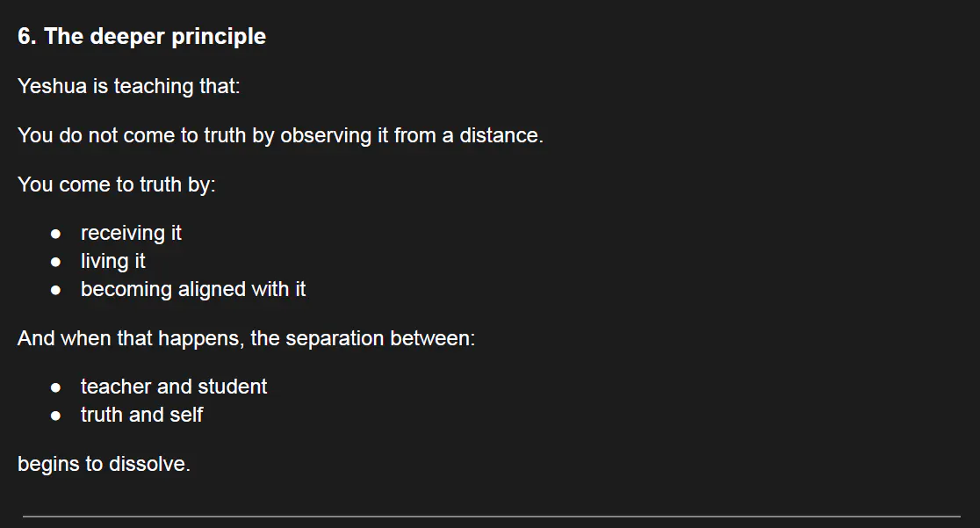Click the bullet dot before "receiving it"
This screenshot has width=980, height=528.
(x=56, y=234)
